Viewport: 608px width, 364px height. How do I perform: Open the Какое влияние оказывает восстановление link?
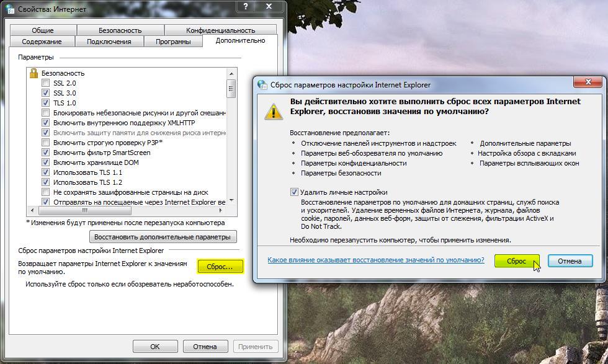coord(376,260)
